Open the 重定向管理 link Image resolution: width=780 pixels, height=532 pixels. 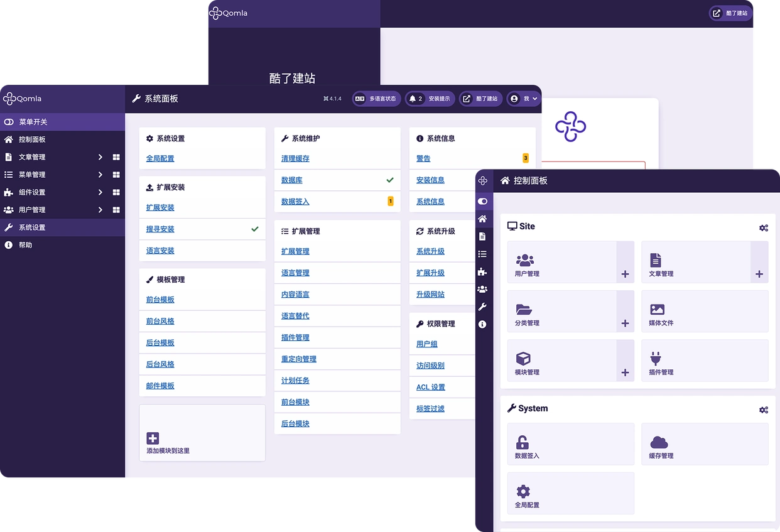(x=299, y=359)
